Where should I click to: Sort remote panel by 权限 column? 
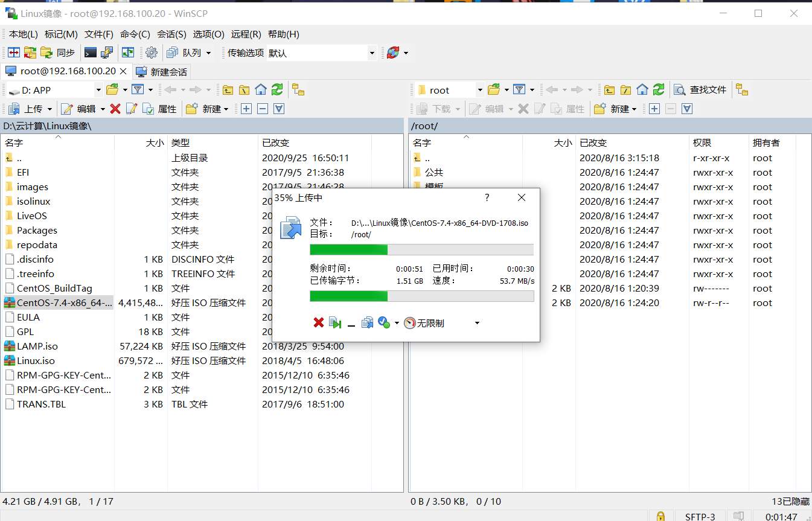pyautogui.click(x=718, y=143)
